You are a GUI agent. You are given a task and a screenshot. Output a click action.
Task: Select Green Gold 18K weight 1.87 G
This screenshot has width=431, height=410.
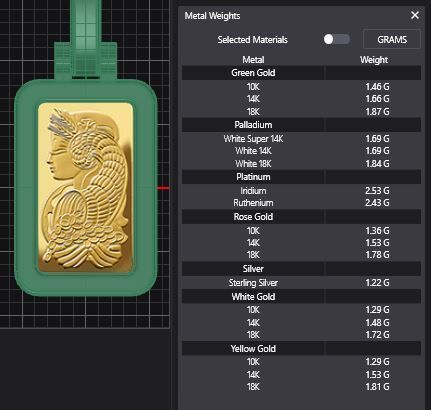coord(377,112)
